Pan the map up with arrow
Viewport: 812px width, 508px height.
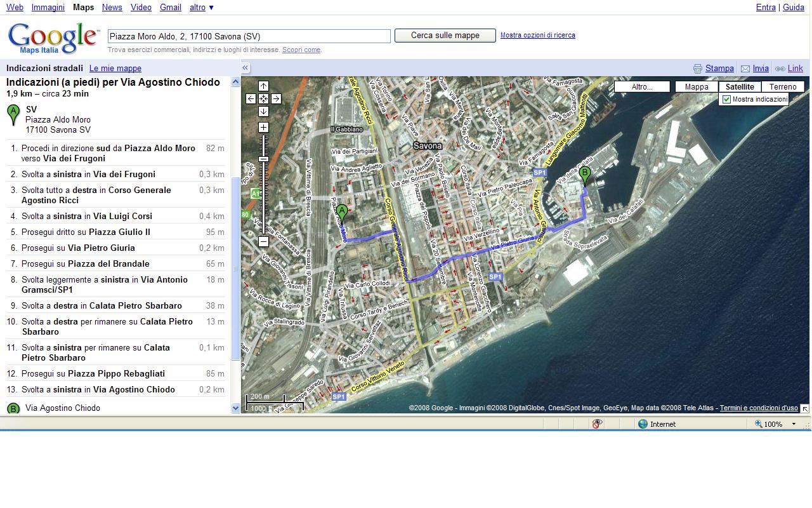(263, 86)
